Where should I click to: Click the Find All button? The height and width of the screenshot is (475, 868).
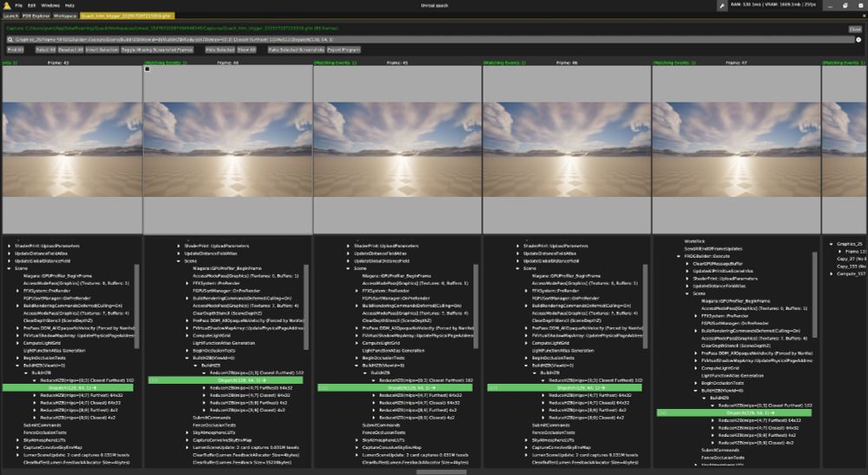(x=16, y=49)
